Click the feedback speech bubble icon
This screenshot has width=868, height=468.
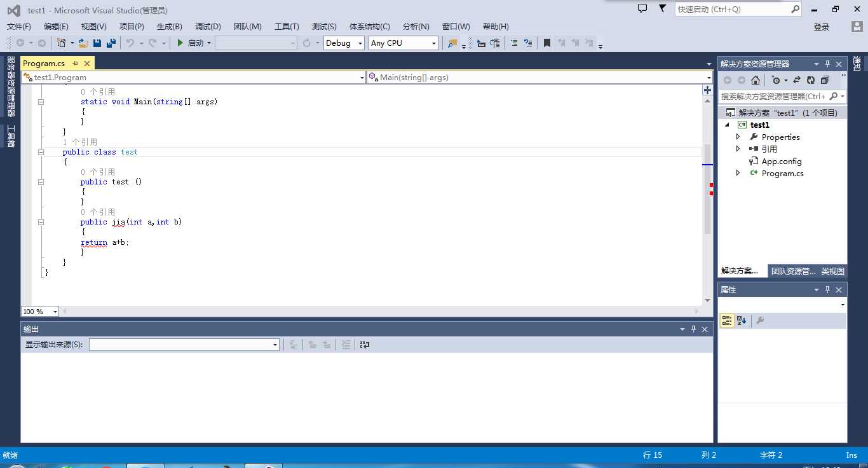(x=642, y=9)
